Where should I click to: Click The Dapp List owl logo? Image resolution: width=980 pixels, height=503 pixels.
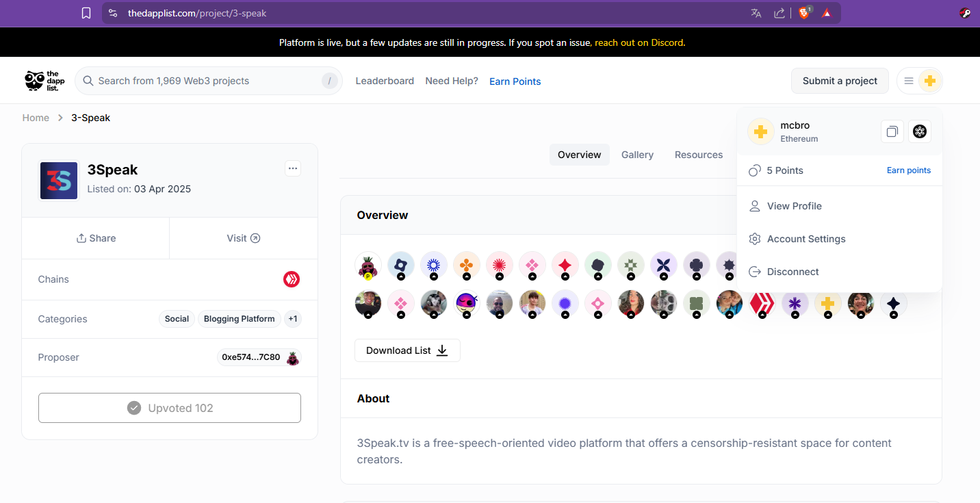(44, 81)
